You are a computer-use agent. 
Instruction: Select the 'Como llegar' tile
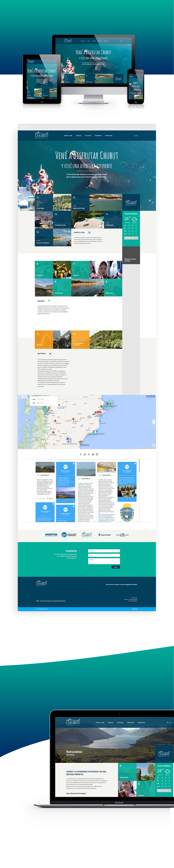pos(44,202)
